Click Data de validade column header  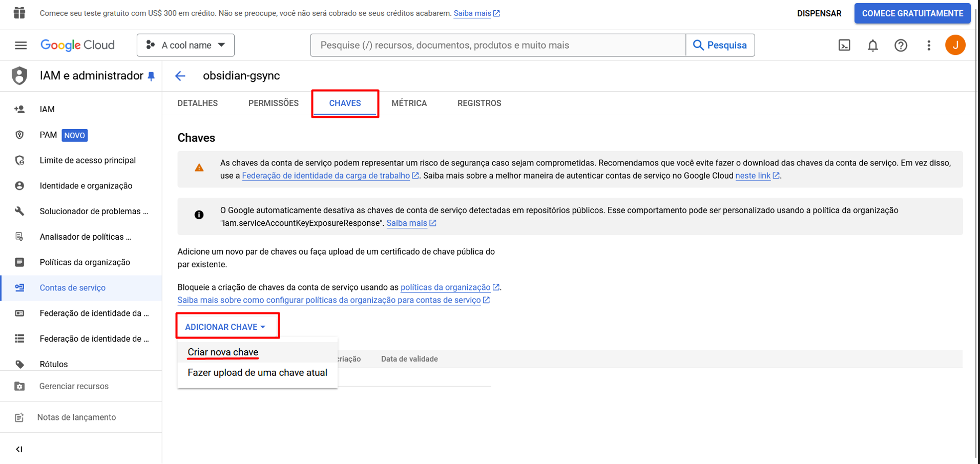pos(409,359)
